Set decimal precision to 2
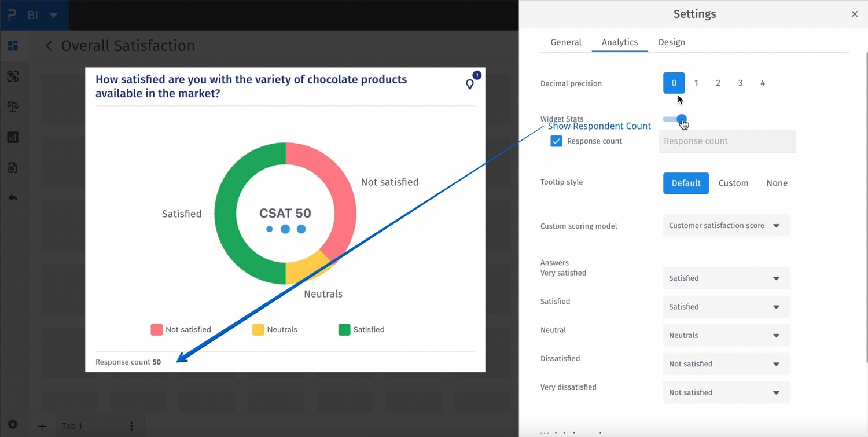868x437 pixels. tap(718, 83)
